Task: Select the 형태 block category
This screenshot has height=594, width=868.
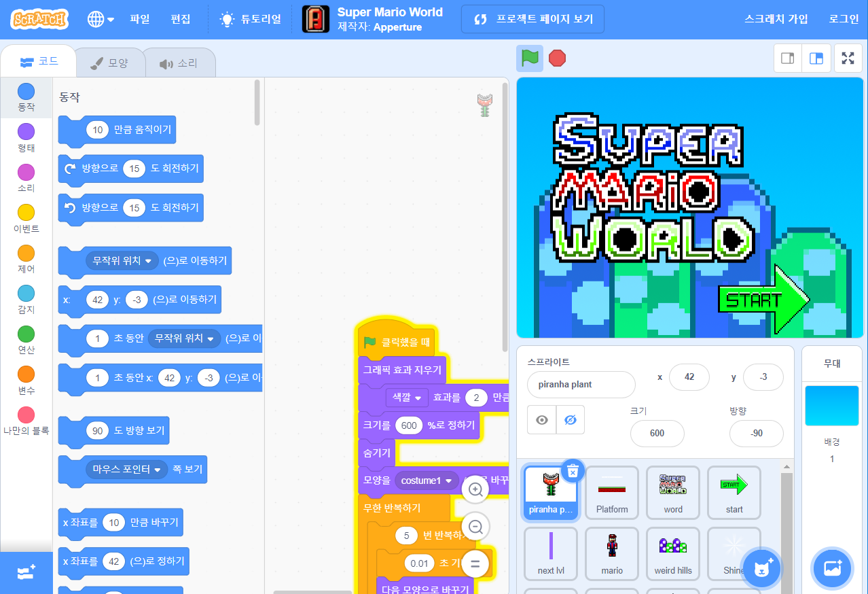Action: tap(26, 138)
